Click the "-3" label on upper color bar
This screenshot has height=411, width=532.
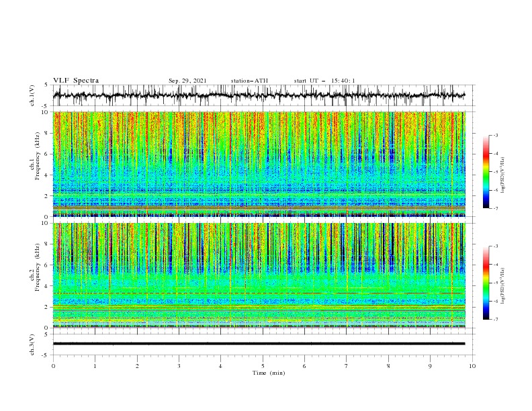tap(495, 135)
